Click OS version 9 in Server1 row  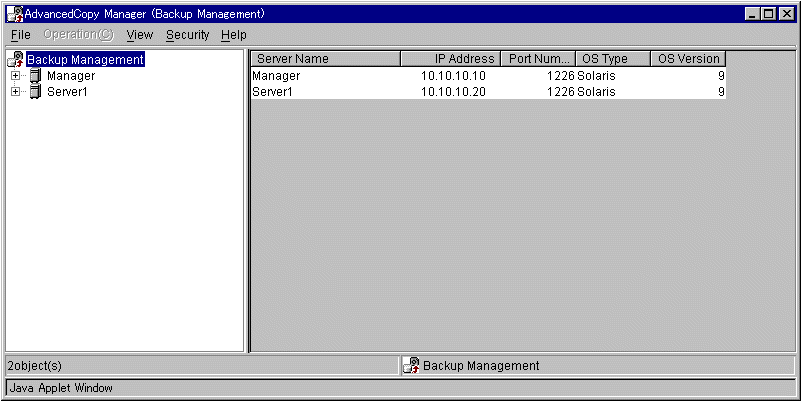click(721, 92)
